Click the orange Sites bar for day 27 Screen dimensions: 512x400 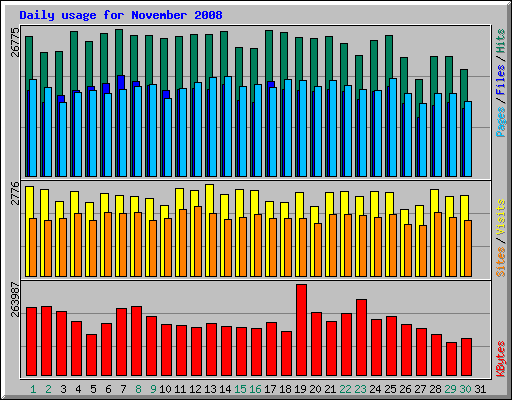pos(423,251)
